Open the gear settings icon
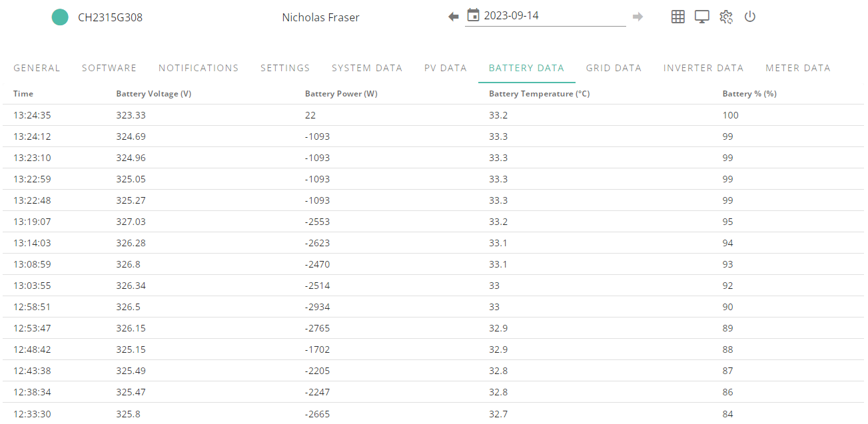Screen dimensions: 868x424 point(726,17)
